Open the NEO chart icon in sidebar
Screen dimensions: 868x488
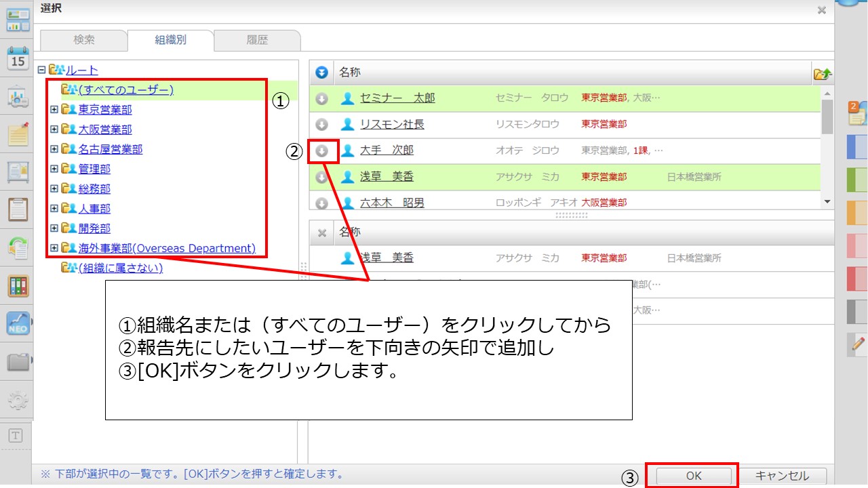tap(18, 323)
